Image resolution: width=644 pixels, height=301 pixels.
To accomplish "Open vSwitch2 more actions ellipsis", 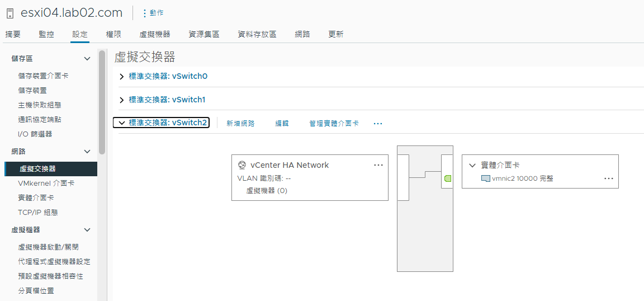I will tap(378, 123).
